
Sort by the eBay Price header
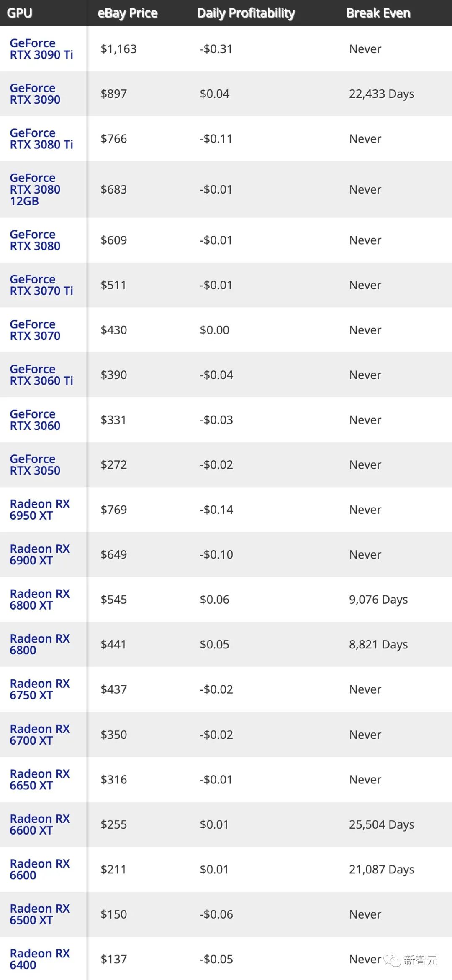pyautogui.click(x=128, y=13)
